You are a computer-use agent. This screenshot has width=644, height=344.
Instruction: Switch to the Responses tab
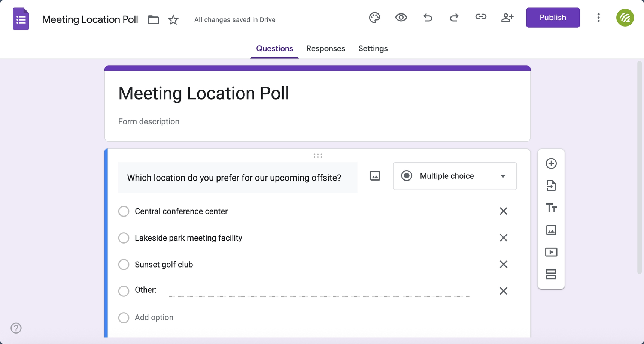pos(326,49)
